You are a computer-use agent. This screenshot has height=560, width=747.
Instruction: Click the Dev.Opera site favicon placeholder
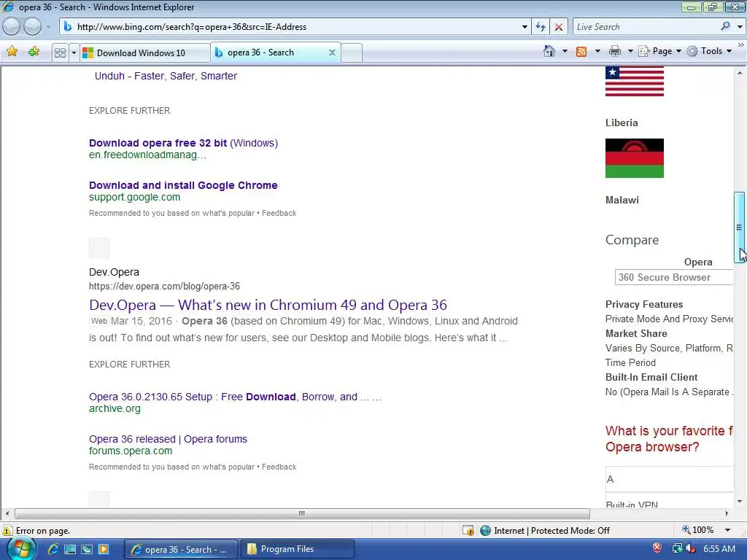tap(99, 248)
